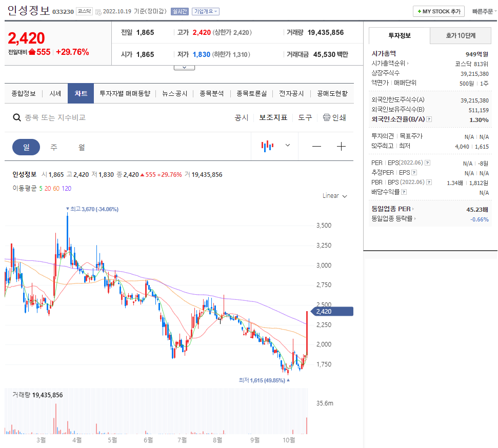Open the 종목토론실 tab
This screenshot has height=448, width=498.
pyautogui.click(x=251, y=94)
